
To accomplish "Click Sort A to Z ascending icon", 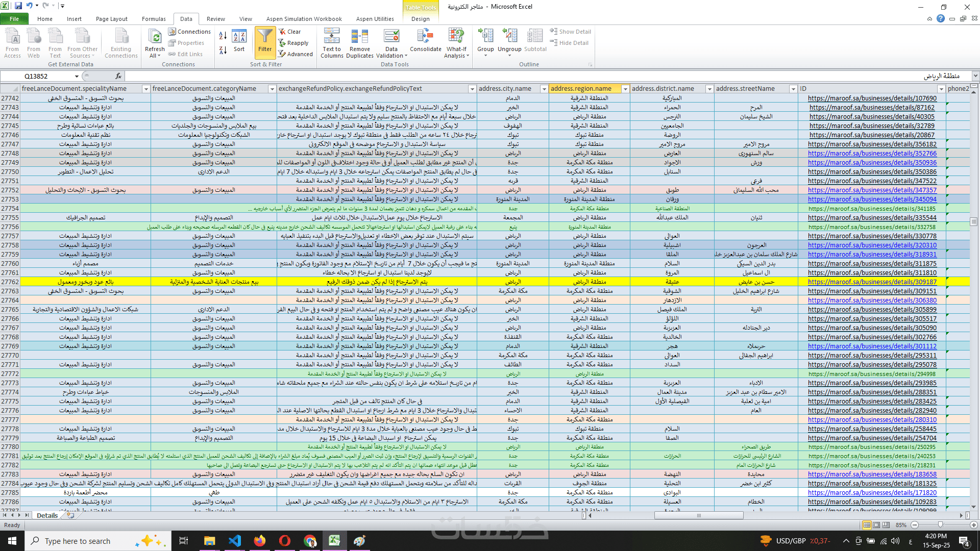I will click(223, 36).
